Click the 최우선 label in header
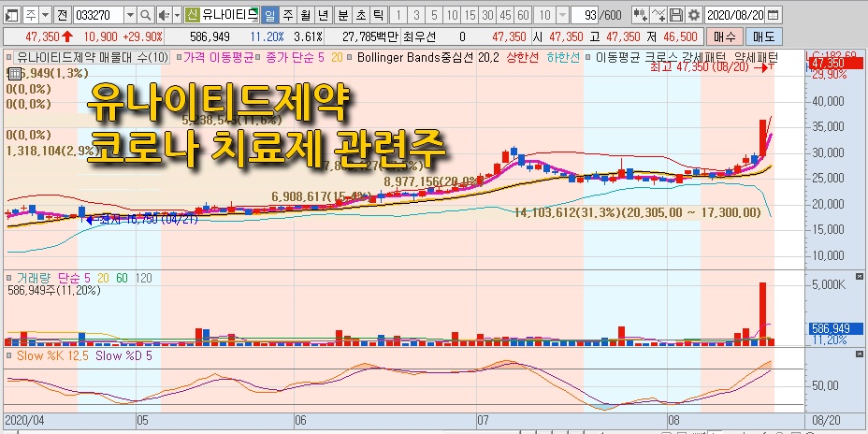Viewport: 868px width, 434px height. tap(420, 37)
